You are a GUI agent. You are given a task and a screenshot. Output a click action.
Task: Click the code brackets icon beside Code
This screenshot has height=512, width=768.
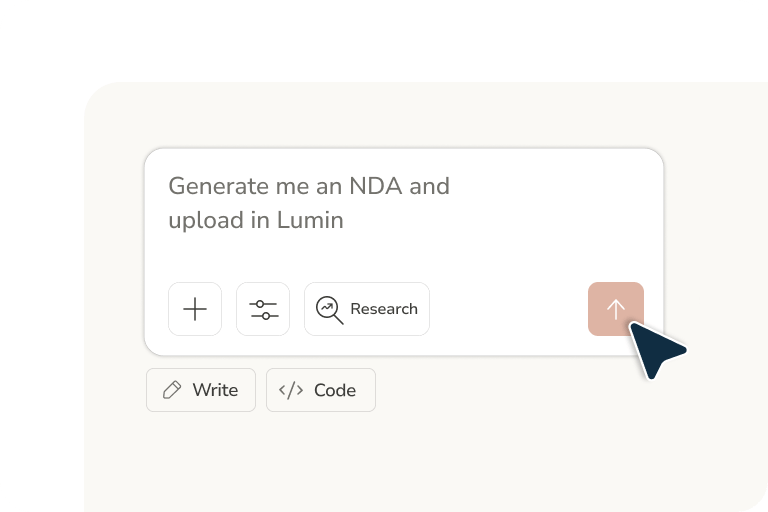tap(291, 390)
